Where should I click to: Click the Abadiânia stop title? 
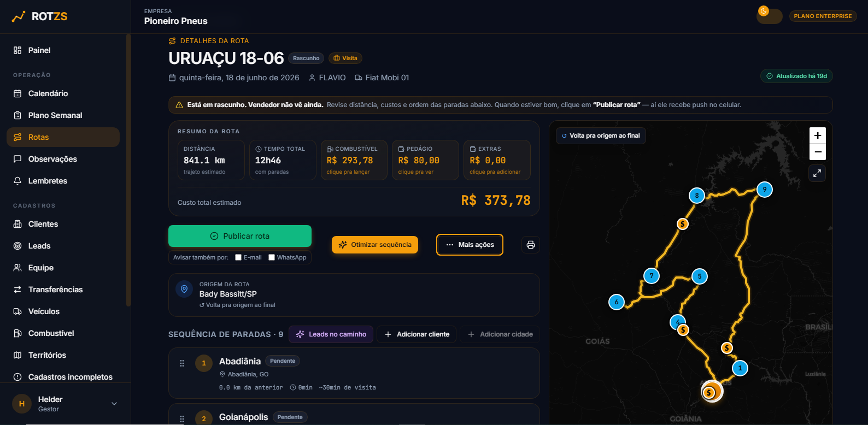240,361
